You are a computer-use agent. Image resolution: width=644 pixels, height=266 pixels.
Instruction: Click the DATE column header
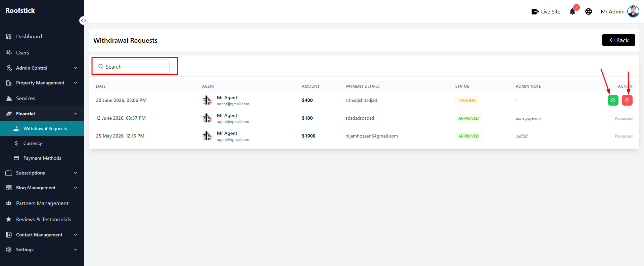[101, 86]
